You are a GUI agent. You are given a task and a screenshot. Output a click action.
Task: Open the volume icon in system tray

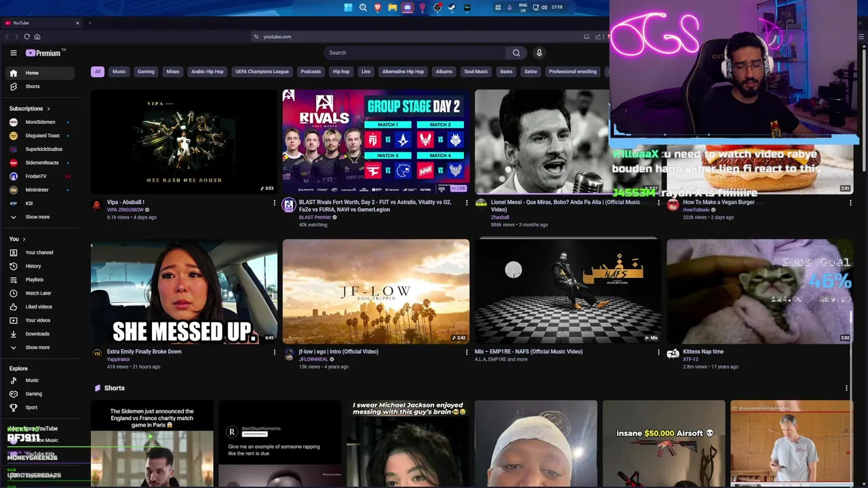(x=544, y=7)
